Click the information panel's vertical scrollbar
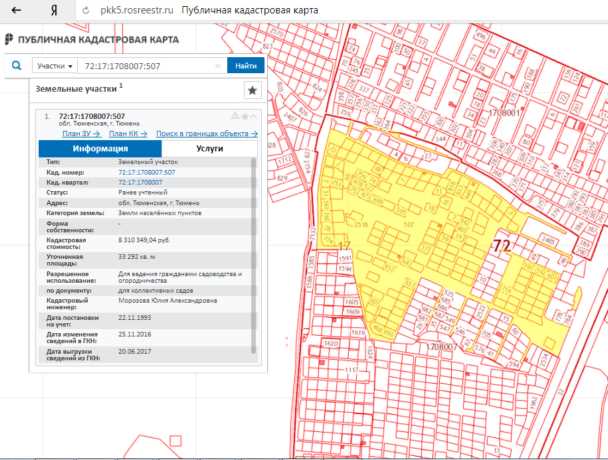 click(253, 250)
